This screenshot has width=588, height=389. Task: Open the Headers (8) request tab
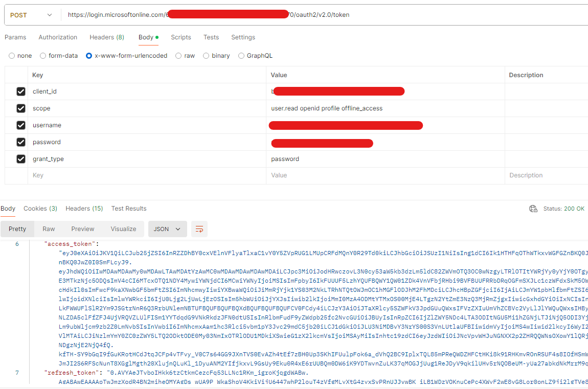[106, 37]
